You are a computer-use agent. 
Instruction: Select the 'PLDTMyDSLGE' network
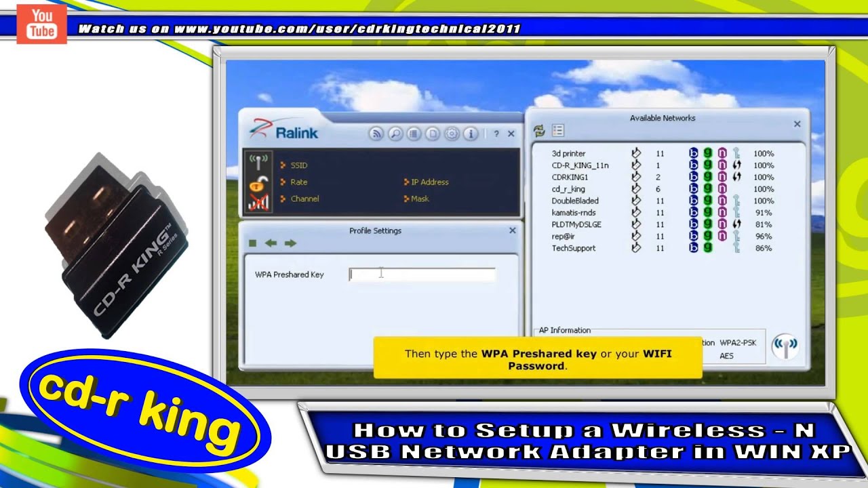click(x=576, y=224)
